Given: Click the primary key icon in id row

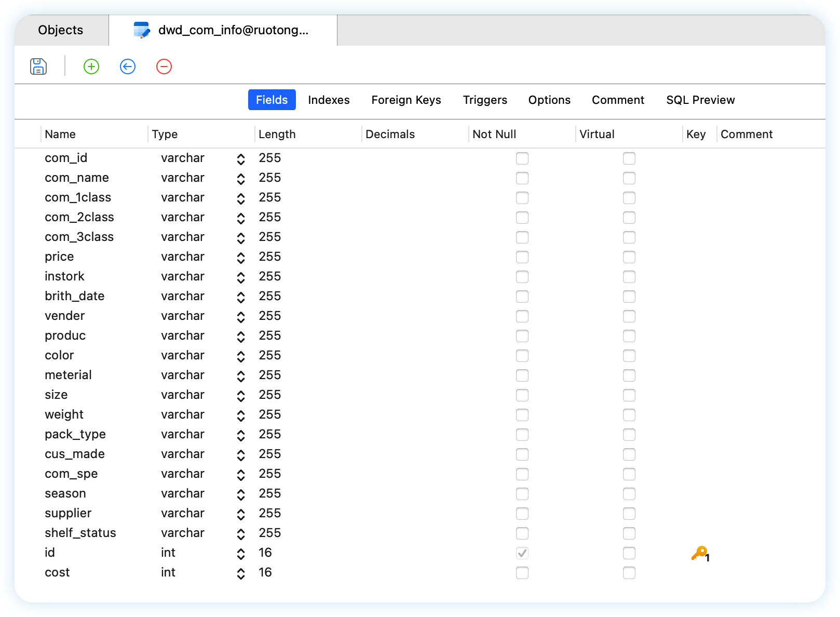Looking at the screenshot, I should (700, 554).
